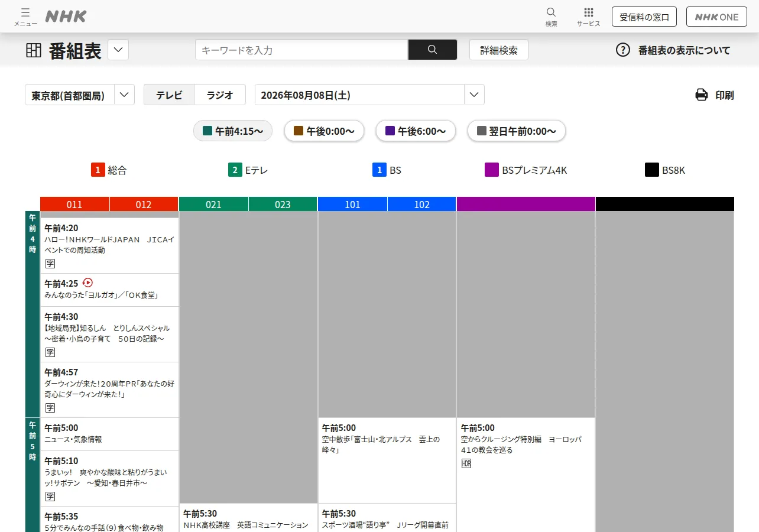The image size is (759, 532).
Task: Open 空中散歩「富士山・北アルプス」 program
Action: coord(387,460)
